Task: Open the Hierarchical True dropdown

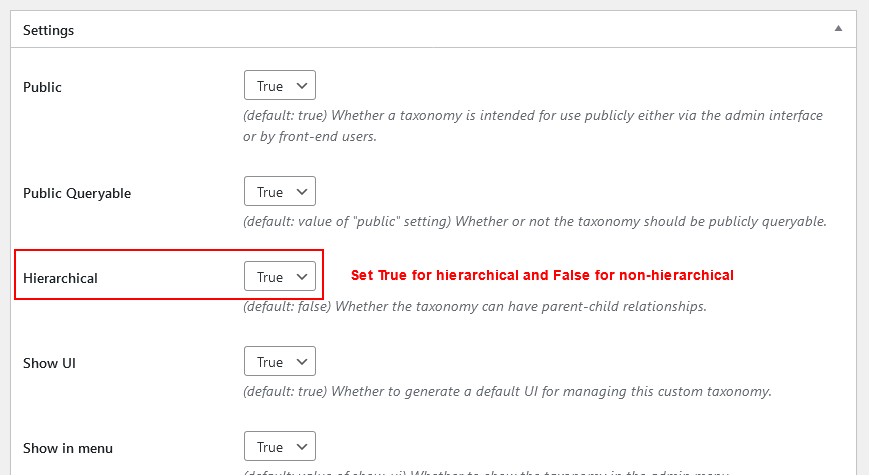Action: coord(280,276)
